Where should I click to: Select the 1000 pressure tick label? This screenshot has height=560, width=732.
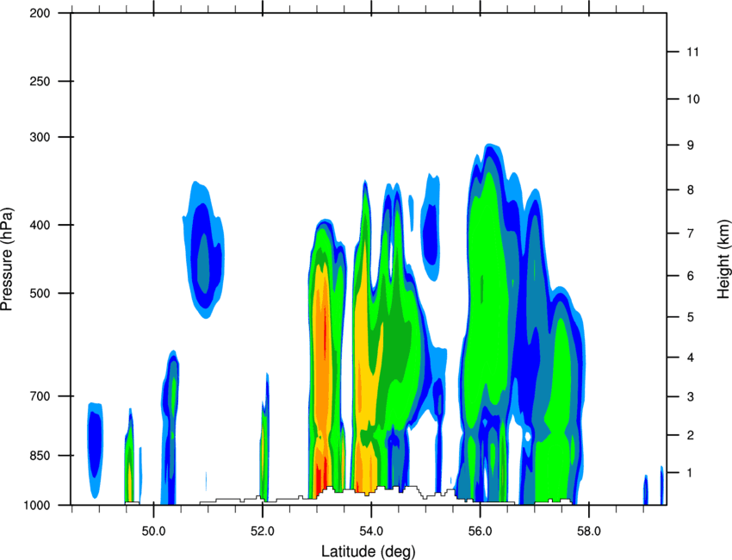tap(36, 506)
